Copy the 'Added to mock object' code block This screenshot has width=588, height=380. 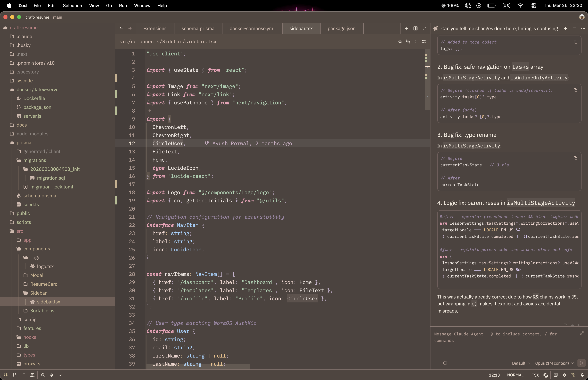coord(575,42)
